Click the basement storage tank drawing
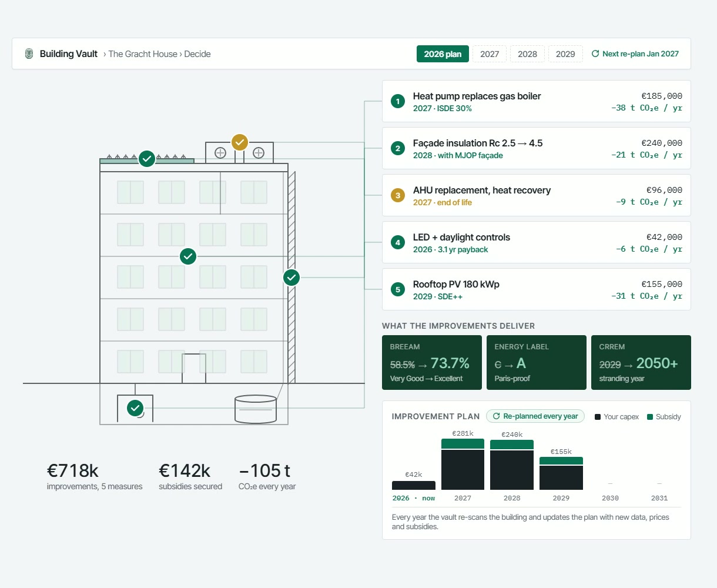The width and height of the screenshot is (717, 588). tap(256, 409)
